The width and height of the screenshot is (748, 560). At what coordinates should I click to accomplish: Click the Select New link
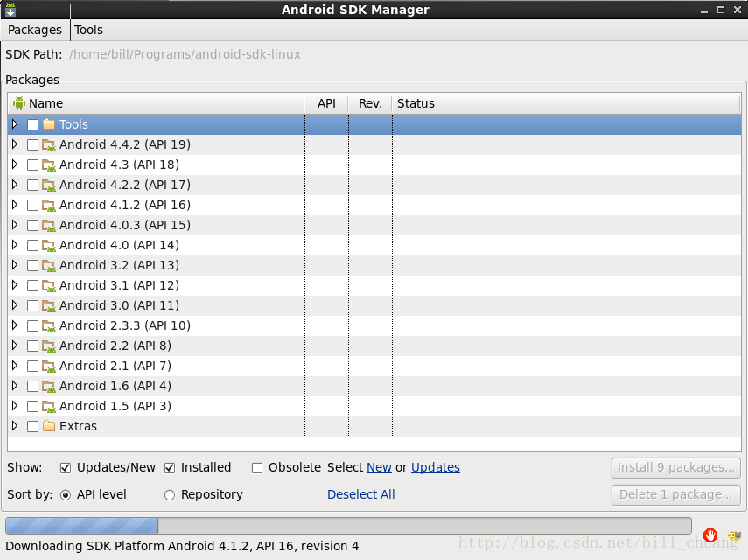[x=379, y=467]
